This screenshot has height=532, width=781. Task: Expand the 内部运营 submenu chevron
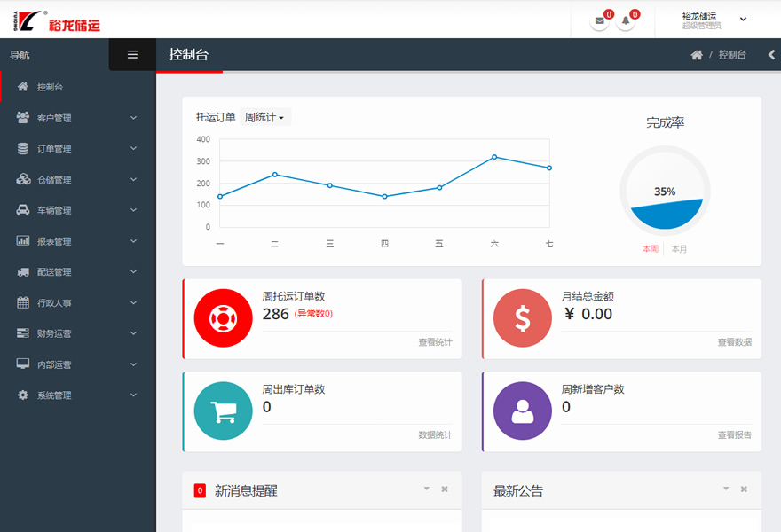point(133,364)
